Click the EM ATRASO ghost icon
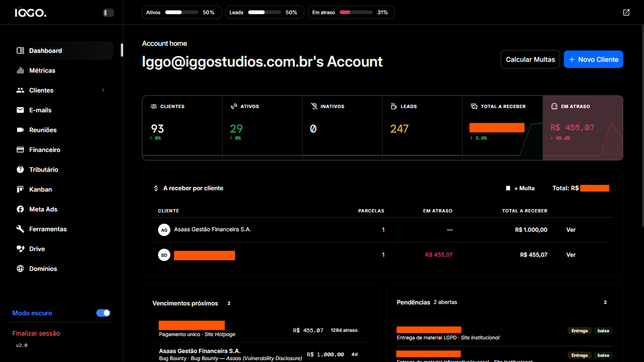 [x=554, y=107]
